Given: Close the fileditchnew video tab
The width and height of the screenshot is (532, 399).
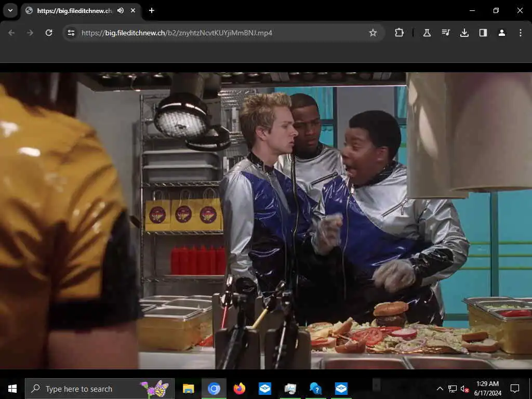Looking at the screenshot, I should tap(133, 10).
